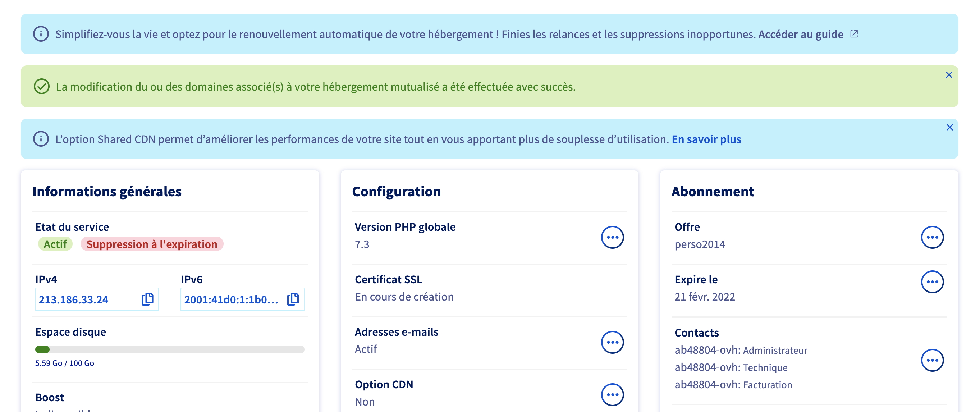Open the Expire le actions menu
The height and width of the screenshot is (412, 980).
[x=932, y=282]
